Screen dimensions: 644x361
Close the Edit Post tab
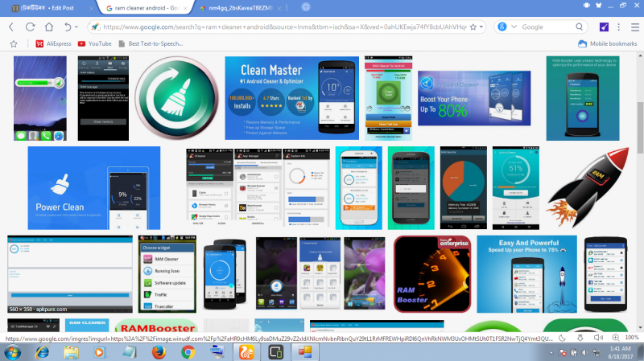91,8
